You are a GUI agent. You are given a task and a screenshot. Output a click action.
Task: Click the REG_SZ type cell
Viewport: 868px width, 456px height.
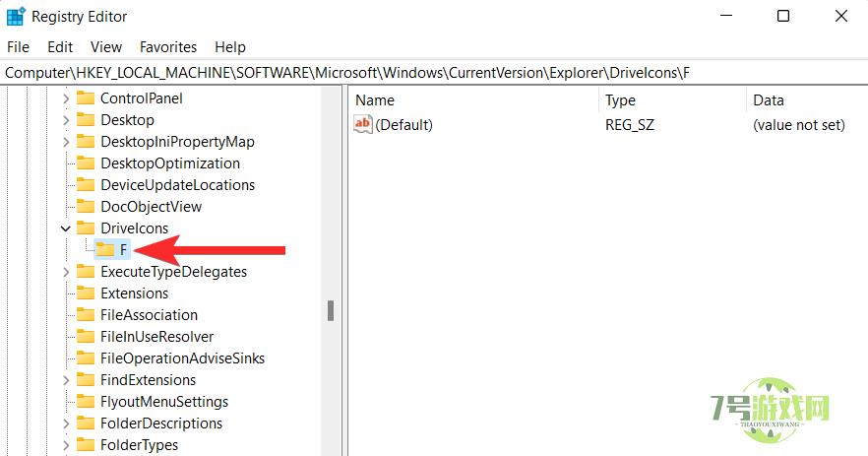point(630,125)
